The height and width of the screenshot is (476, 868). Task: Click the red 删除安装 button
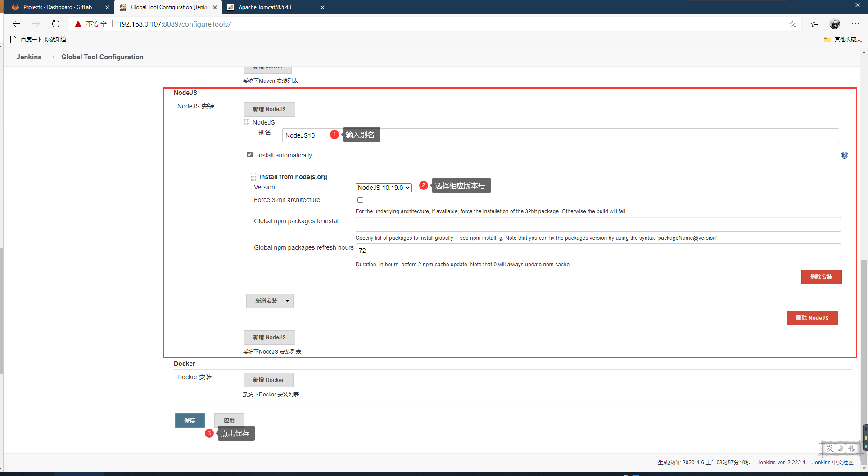[821, 277]
